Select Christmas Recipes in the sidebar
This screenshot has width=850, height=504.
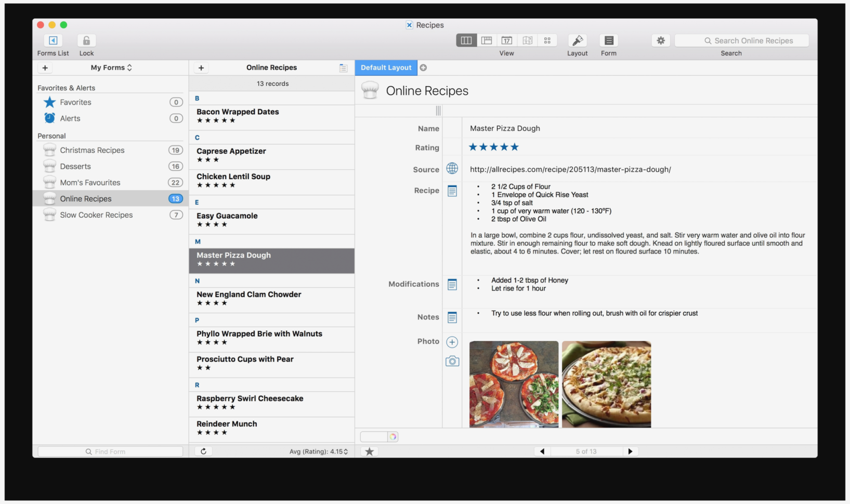click(92, 150)
